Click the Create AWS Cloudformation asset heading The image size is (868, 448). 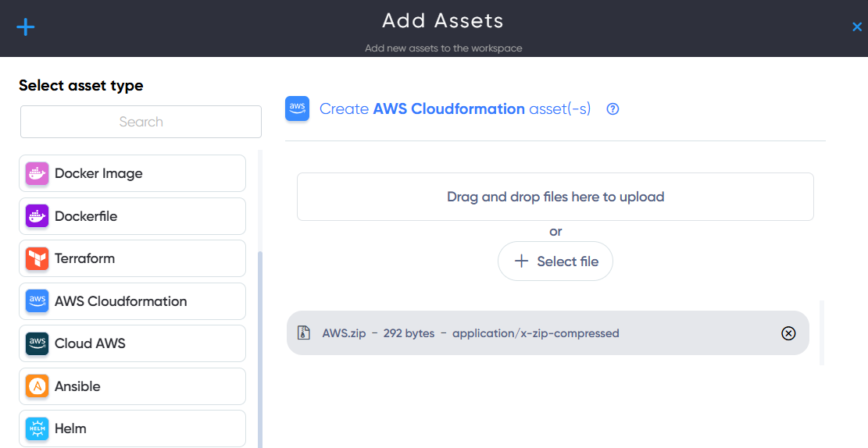pyautogui.click(x=455, y=109)
